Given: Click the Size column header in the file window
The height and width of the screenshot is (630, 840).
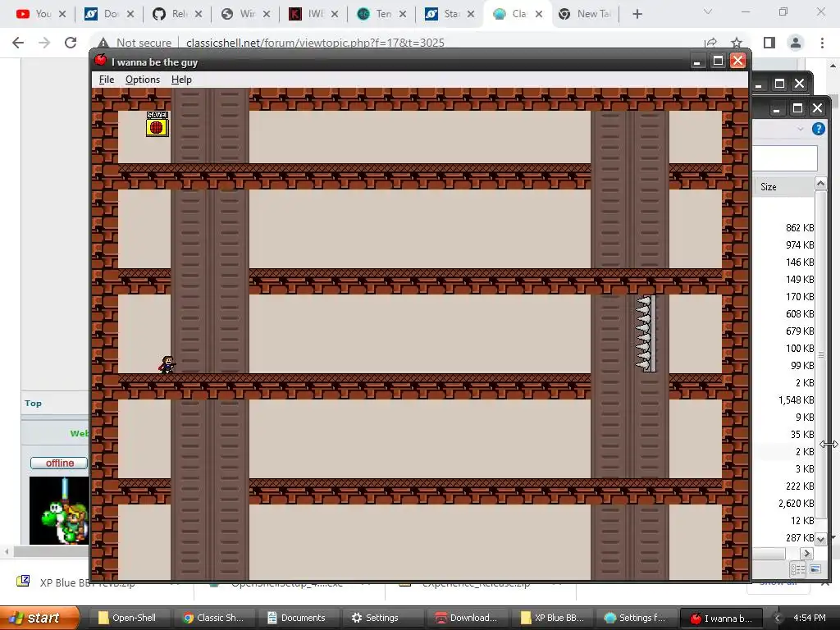Looking at the screenshot, I should [783, 186].
